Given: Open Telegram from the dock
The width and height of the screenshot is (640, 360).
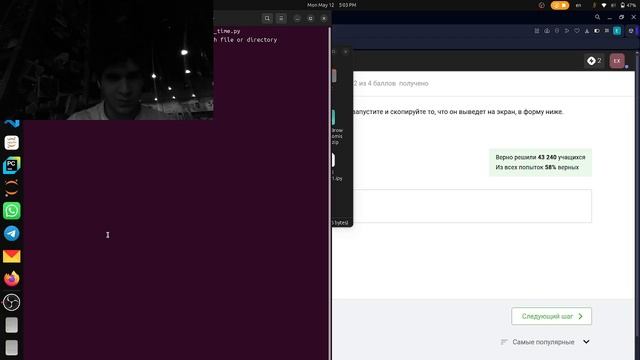Looking at the screenshot, I should tap(11, 233).
